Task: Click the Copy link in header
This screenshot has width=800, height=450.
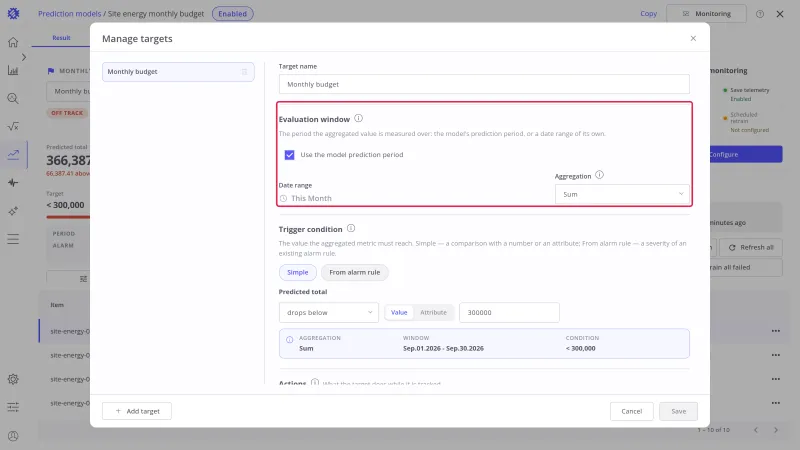Action: pos(648,14)
